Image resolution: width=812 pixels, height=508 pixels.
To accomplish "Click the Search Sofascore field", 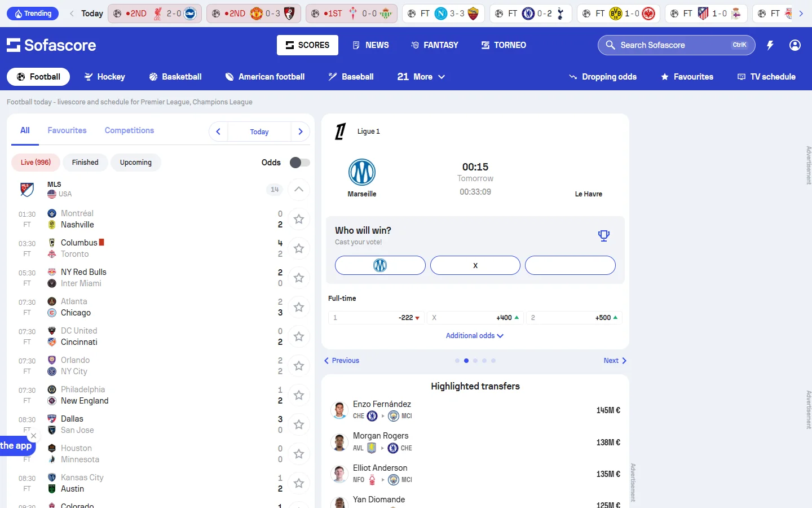I will pyautogui.click(x=677, y=45).
